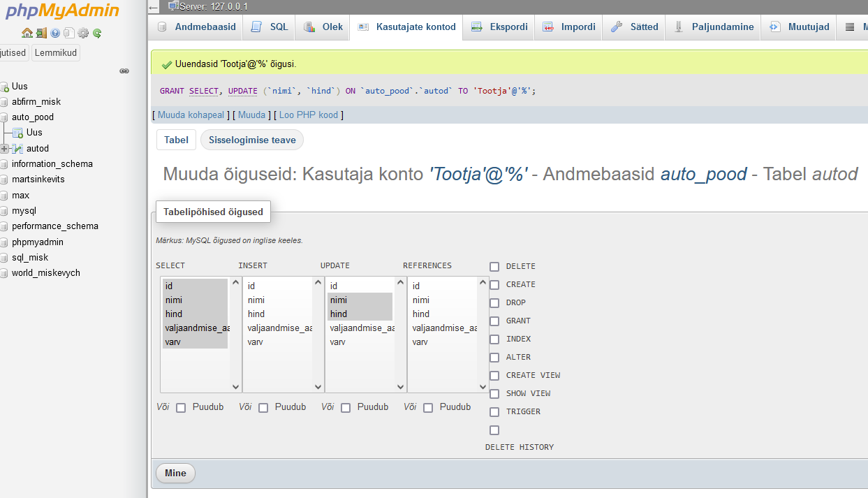This screenshot has height=498, width=868.
Task: Open navigation panel settings gear icon
Action: pyautogui.click(x=83, y=33)
